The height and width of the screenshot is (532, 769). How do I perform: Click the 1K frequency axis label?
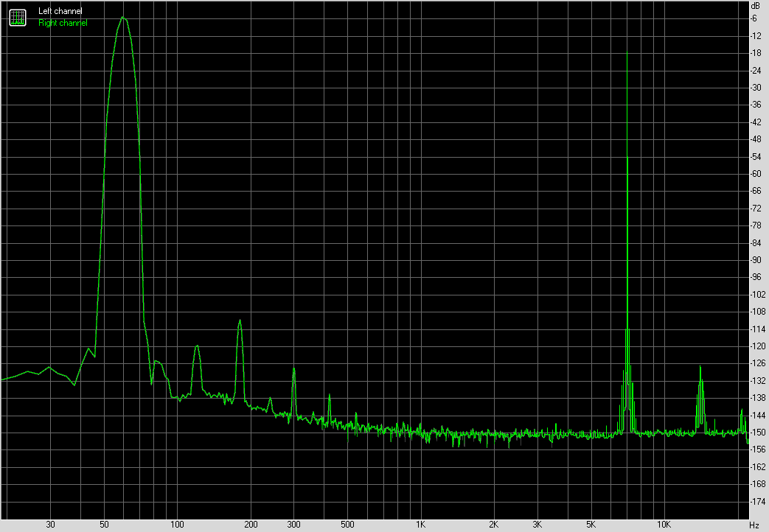pos(421,525)
